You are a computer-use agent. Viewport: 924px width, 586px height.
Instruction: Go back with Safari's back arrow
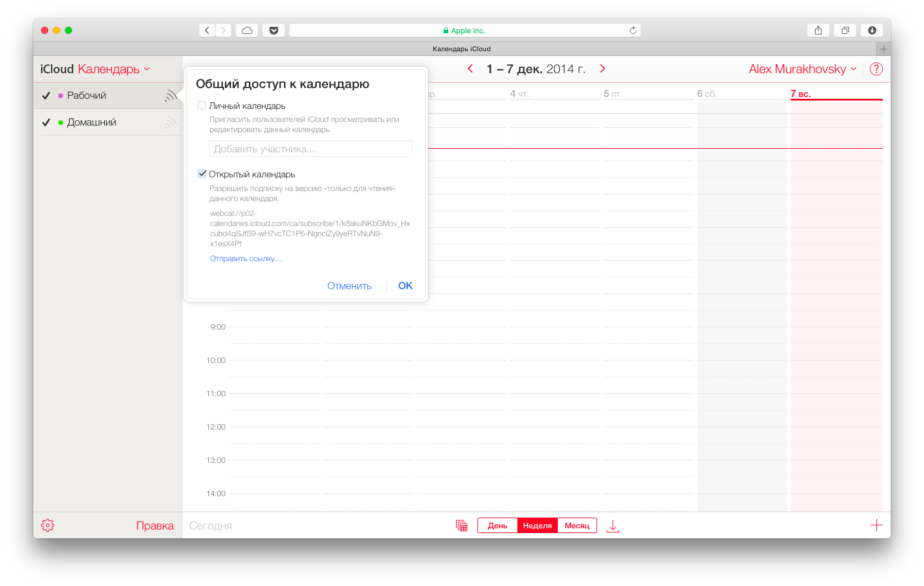pos(207,30)
